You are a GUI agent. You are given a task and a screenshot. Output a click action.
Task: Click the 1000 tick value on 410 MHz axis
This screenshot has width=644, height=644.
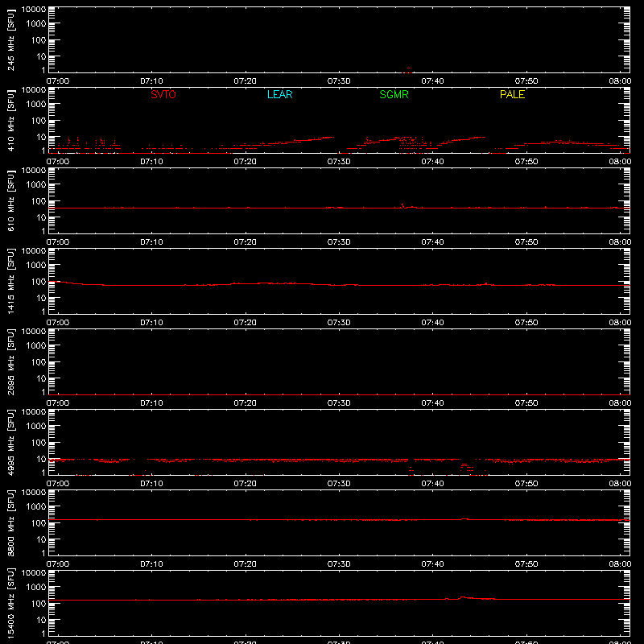pyautogui.click(x=36, y=105)
